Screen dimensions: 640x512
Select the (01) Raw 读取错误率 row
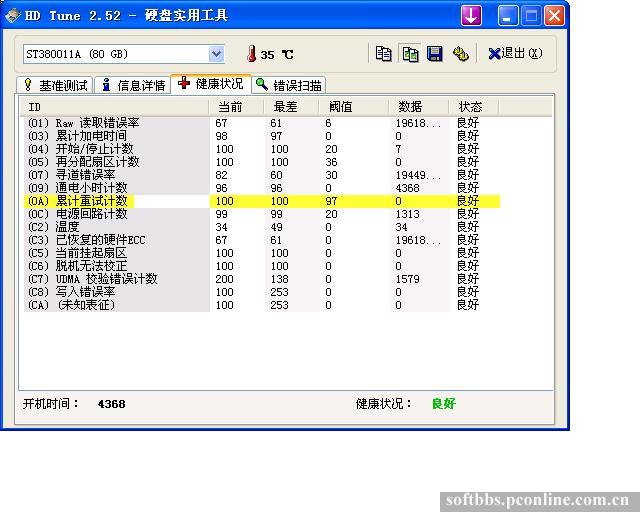(x=262, y=123)
